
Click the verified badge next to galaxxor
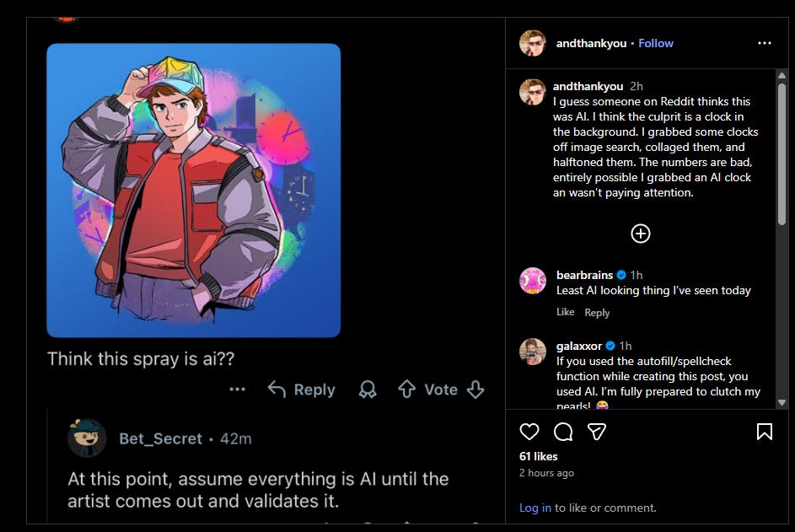point(610,345)
